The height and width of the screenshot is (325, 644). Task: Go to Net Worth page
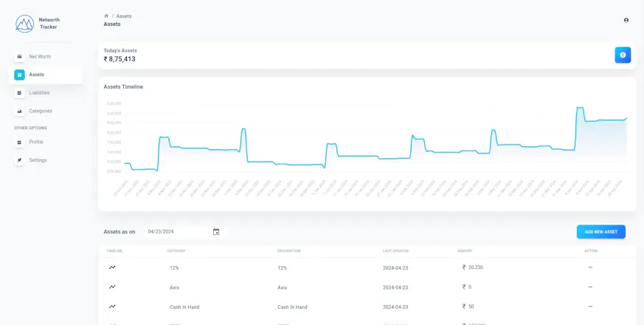coord(40,56)
